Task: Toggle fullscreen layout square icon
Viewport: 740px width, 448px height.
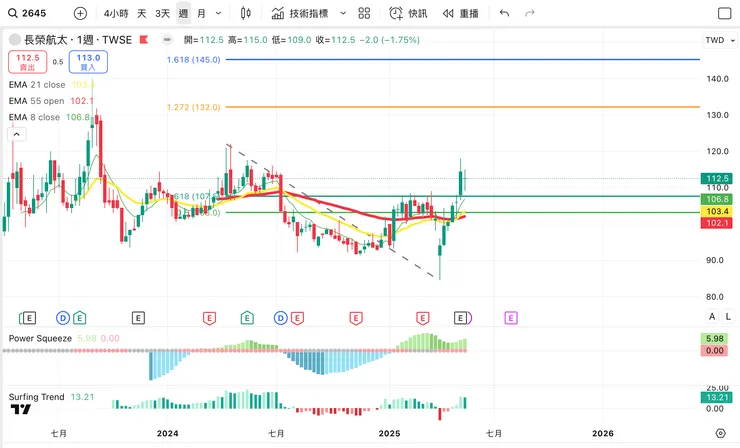Action: 724,13
